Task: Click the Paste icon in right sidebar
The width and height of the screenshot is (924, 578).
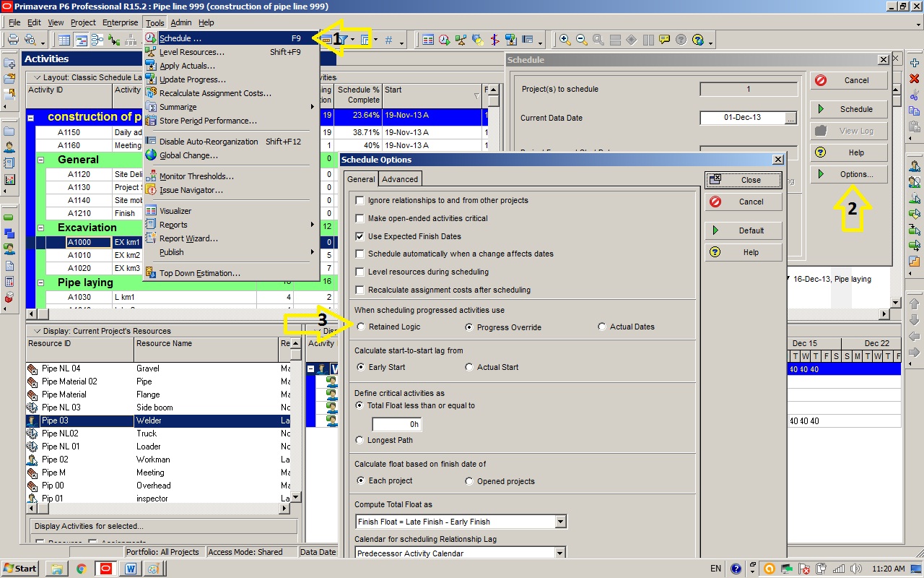Action: click(914, 126)
